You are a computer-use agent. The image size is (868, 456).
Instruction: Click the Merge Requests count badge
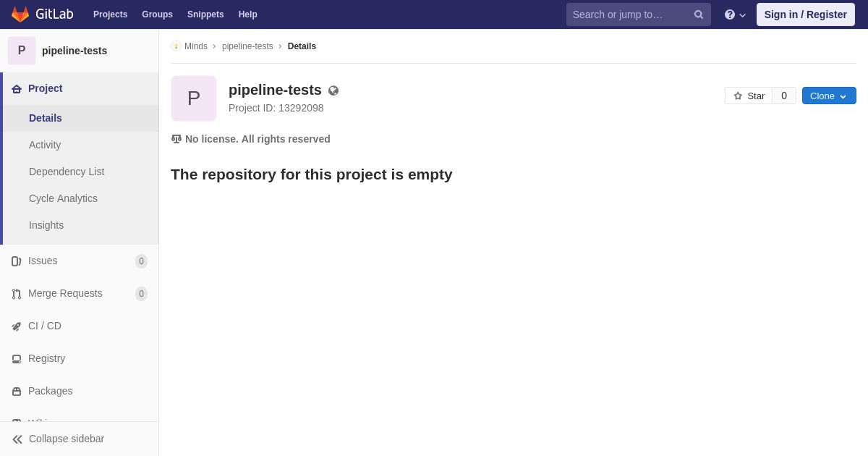tap(141, 294)
